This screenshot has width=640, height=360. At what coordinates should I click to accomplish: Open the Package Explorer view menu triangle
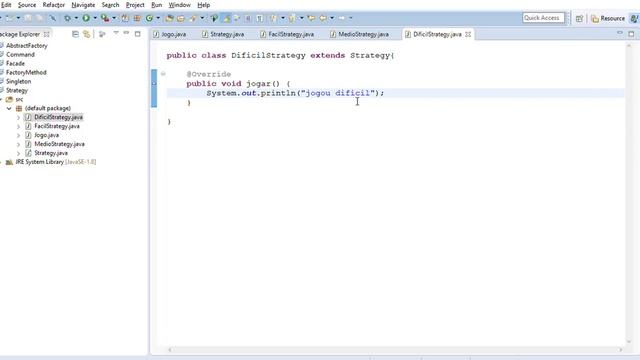pos(116,33)
